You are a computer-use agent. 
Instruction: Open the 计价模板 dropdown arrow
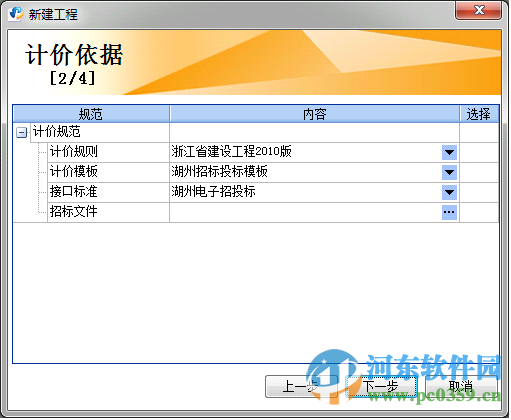(450, 173)
